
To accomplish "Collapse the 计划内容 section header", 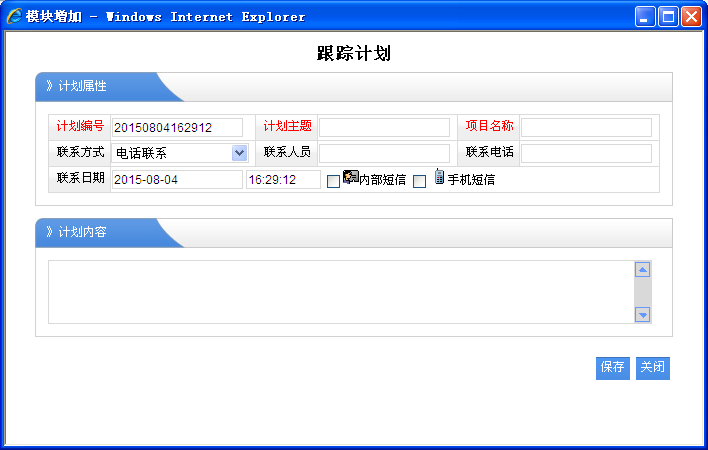I will coord(82,232).
